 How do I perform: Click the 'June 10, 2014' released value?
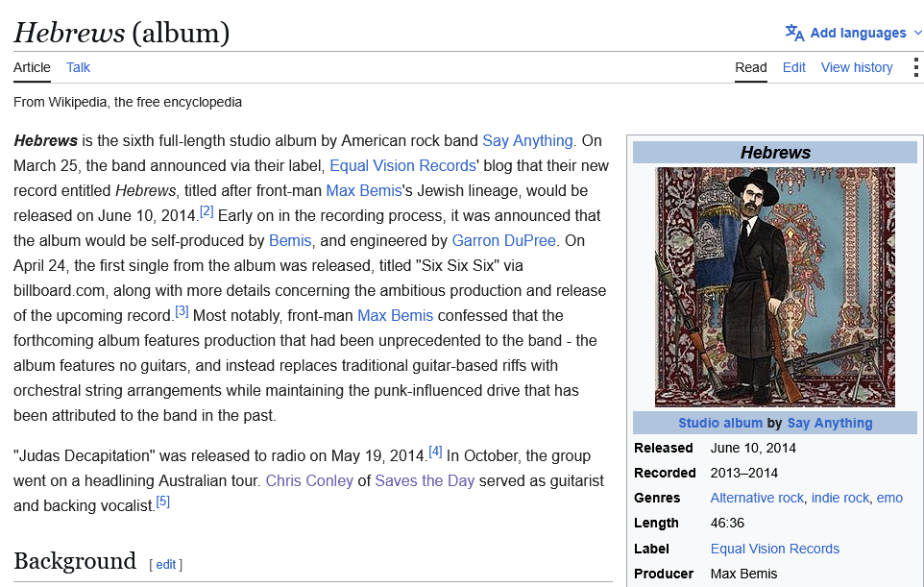(753, 448)
